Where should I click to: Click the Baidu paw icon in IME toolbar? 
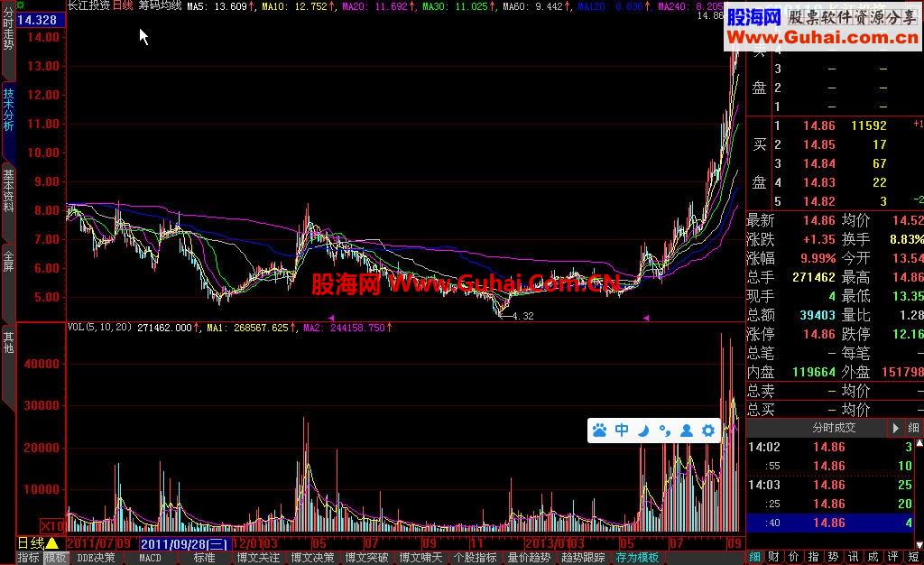[x=600, y=431]
